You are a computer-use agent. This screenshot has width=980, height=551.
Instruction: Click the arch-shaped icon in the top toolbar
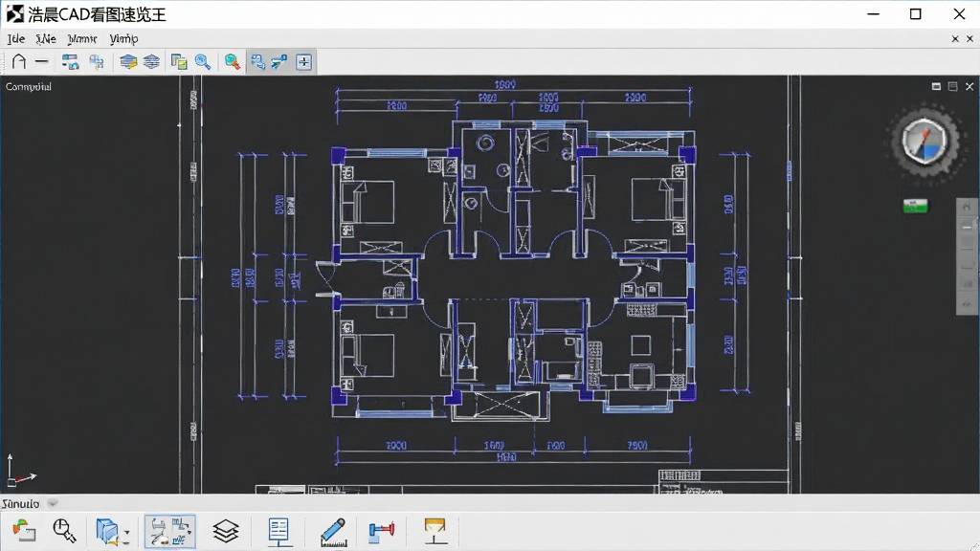click(x=19, y=61)
